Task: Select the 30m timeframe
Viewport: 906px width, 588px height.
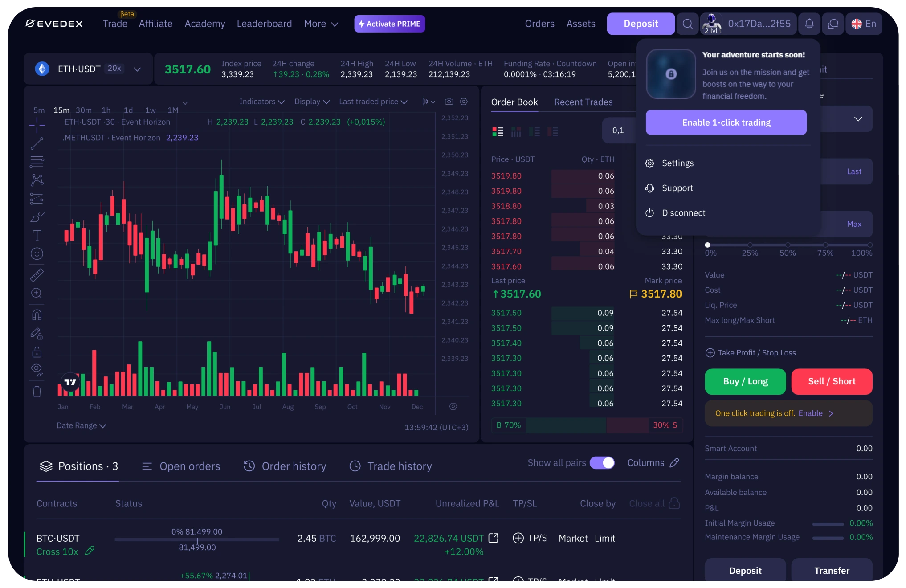Action: (x=84, y=110)
